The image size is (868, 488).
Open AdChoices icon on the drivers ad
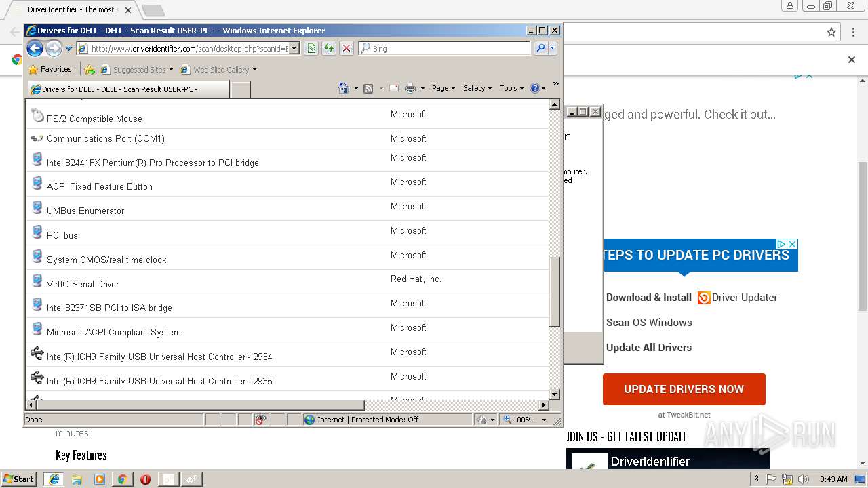pyautogui.click(x=781, y=244)
